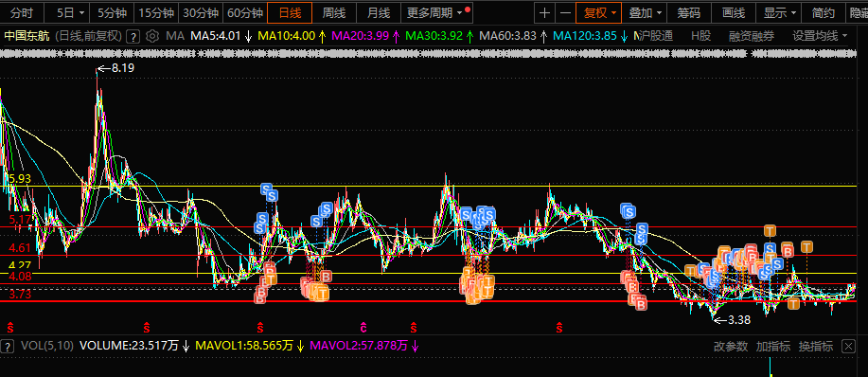Click the 改参数 button
This screenshot has width=868, height=377.
(x=731, y=347)
